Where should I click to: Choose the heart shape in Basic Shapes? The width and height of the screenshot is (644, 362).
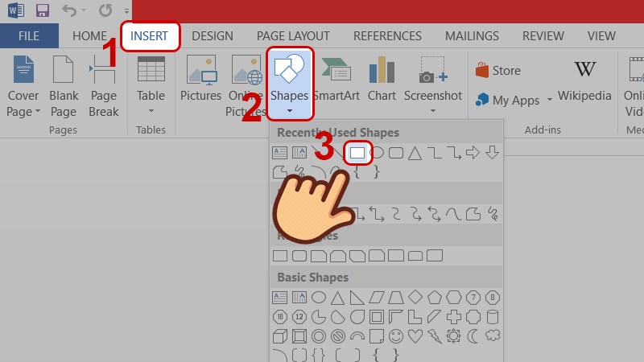click(415, 335)
